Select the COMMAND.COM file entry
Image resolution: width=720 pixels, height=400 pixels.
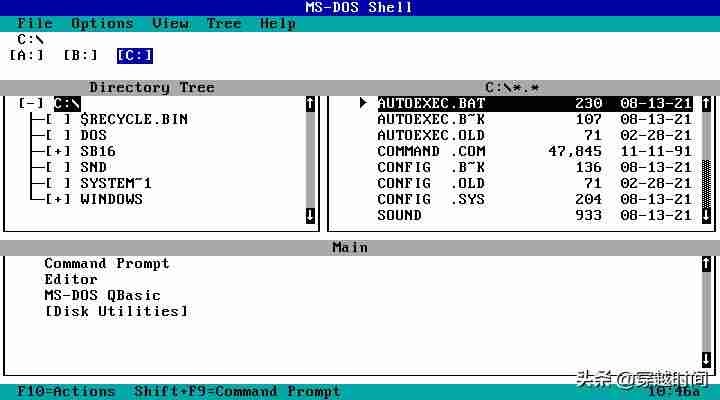tap(534, 152)
